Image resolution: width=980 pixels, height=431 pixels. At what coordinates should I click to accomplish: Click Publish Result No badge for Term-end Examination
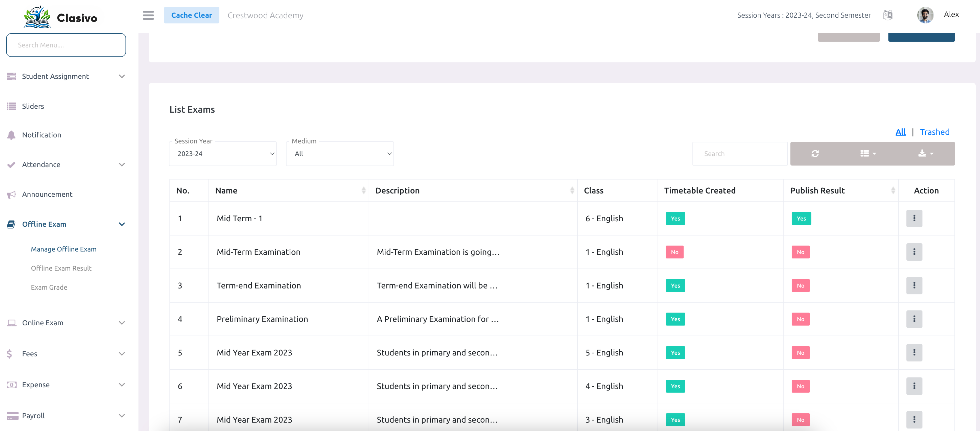point(800,285)
